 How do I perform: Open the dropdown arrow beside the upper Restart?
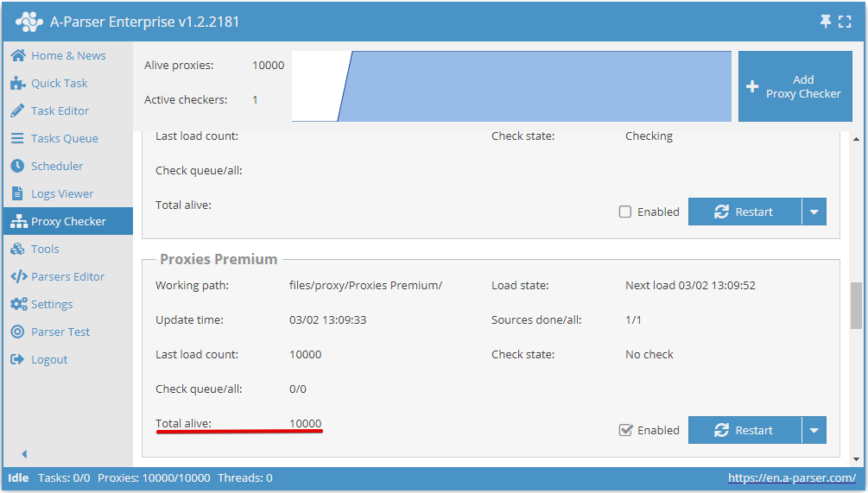coord(814,212)
